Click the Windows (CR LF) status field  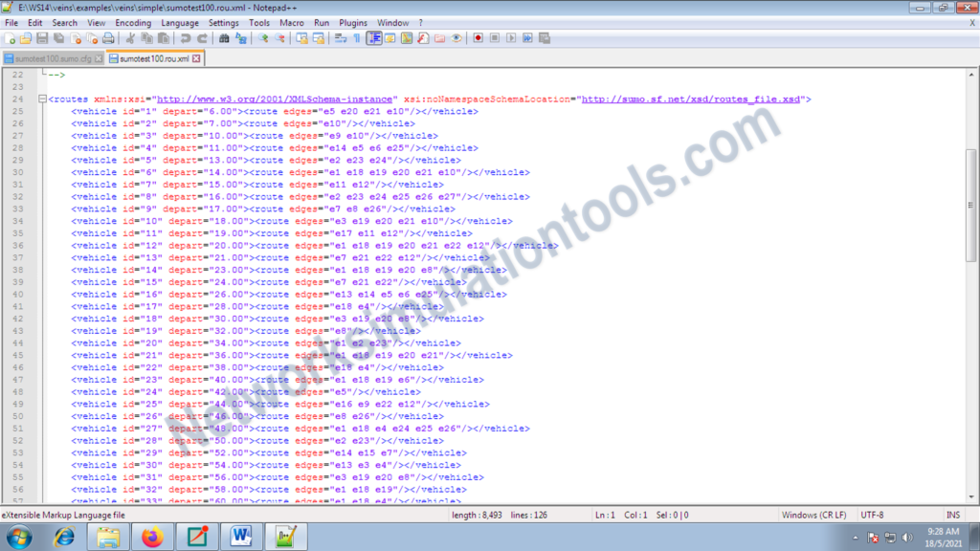813,515
